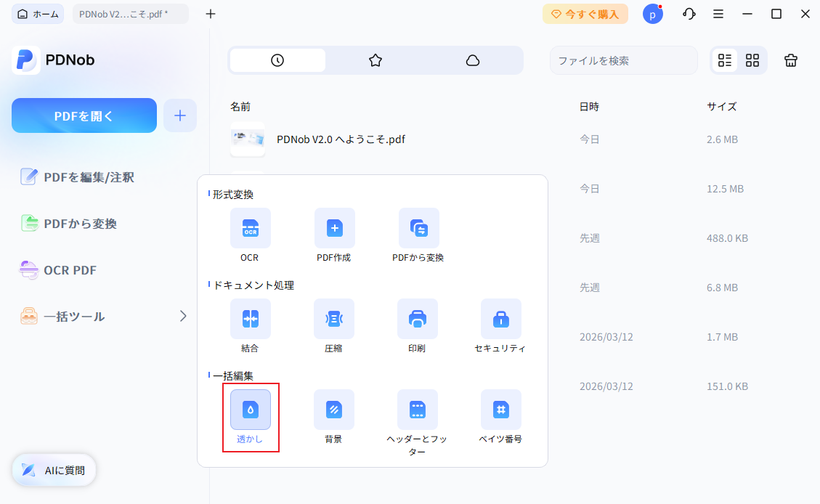
Task: Toggle the starred files view
Action: [376, 60]
